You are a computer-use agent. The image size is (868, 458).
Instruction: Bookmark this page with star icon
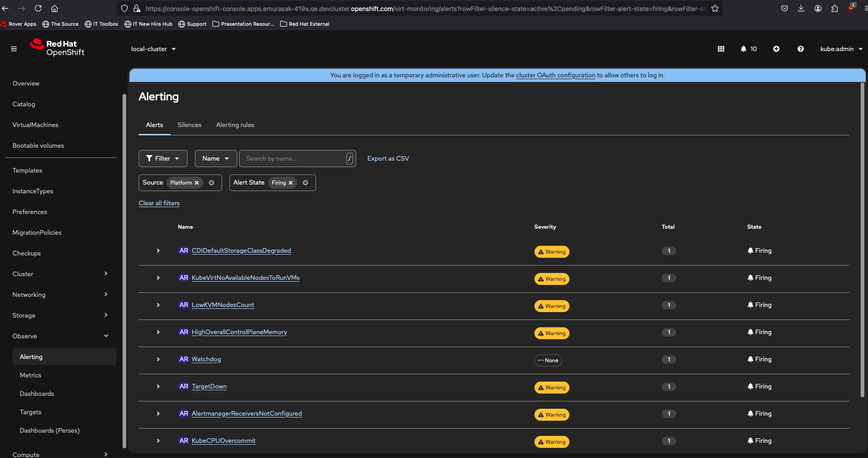[715, 8]
